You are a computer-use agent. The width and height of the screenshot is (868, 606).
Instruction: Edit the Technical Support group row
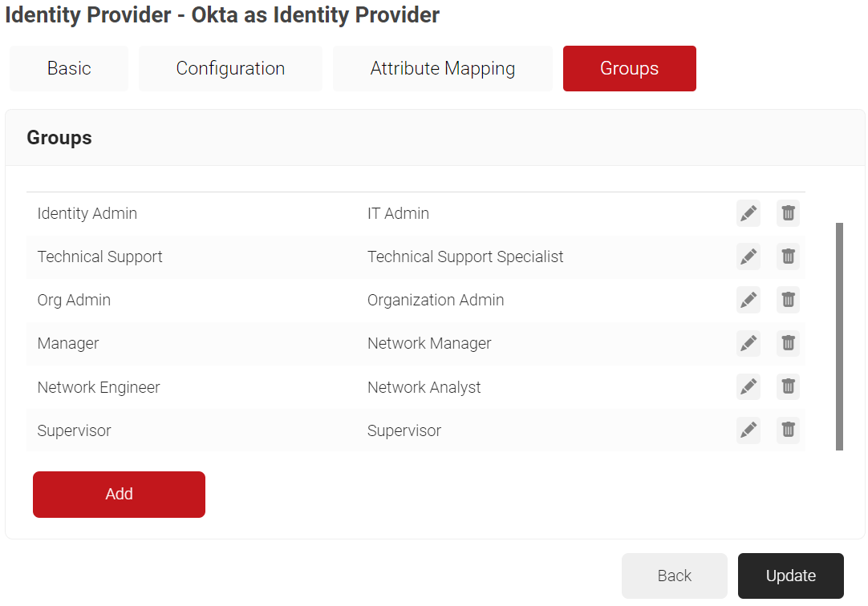[748, 257]
